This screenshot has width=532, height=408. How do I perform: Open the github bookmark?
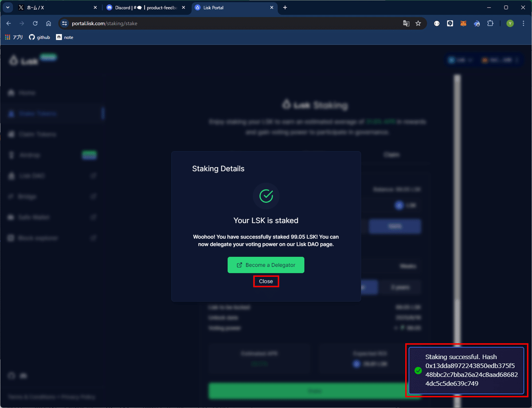coord(39,38)
